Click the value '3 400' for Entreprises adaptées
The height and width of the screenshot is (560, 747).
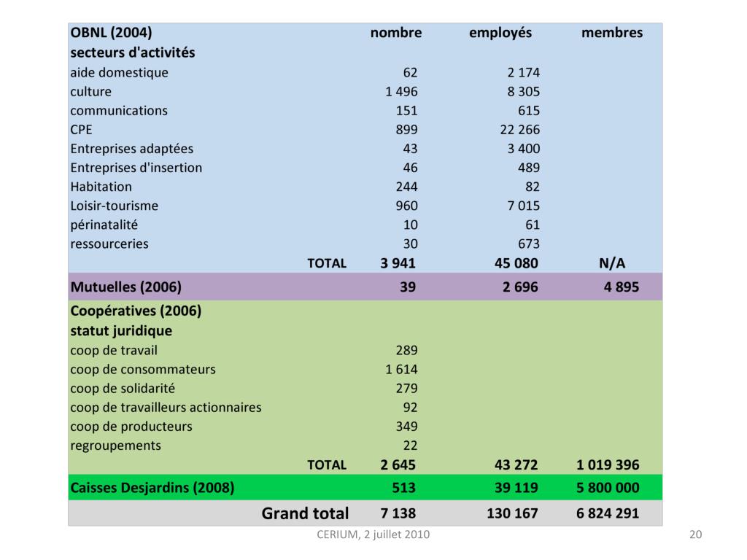(x=523, y=149)
